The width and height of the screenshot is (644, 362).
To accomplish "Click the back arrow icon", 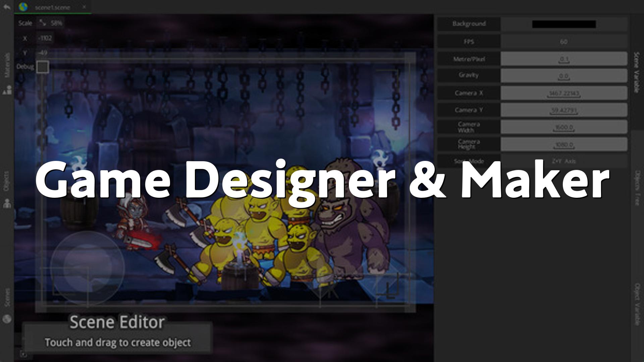I will (x=7, y=7).
